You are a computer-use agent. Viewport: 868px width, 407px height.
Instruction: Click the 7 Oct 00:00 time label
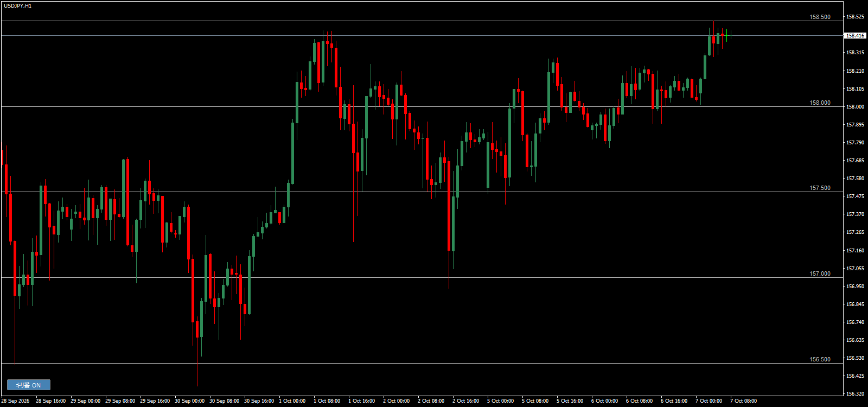(709, 401)
